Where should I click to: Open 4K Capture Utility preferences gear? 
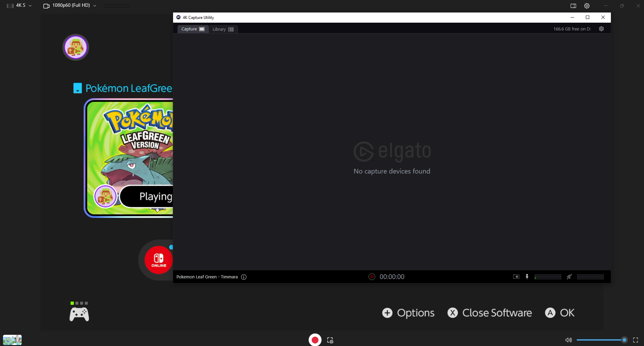coord(601,29)
